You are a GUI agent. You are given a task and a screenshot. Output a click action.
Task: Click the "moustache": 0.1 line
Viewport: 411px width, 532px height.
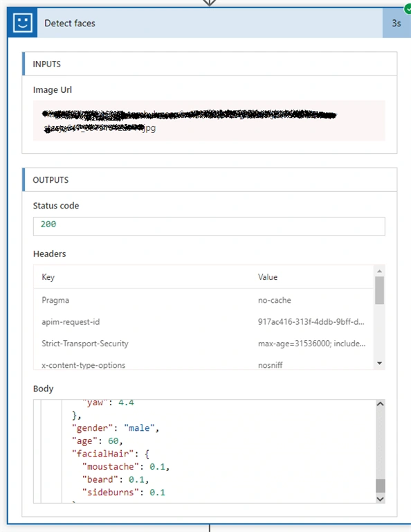point(126,466)
